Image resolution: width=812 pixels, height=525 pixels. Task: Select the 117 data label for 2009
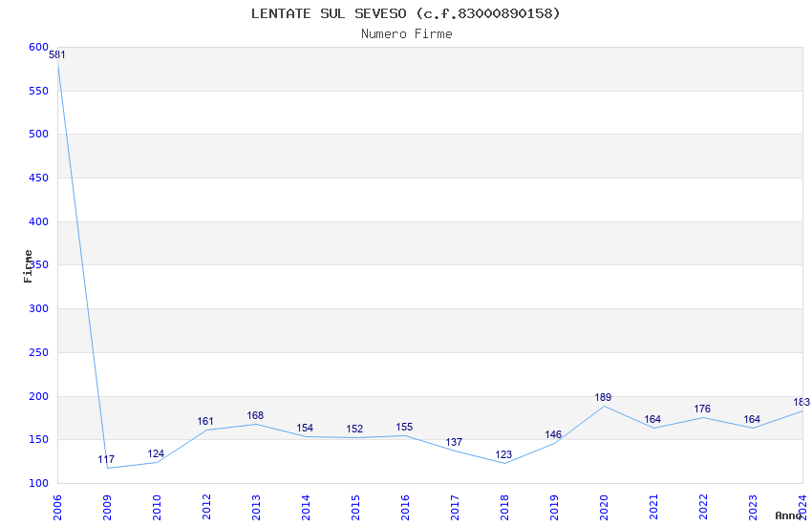click(x=106, y=459)
